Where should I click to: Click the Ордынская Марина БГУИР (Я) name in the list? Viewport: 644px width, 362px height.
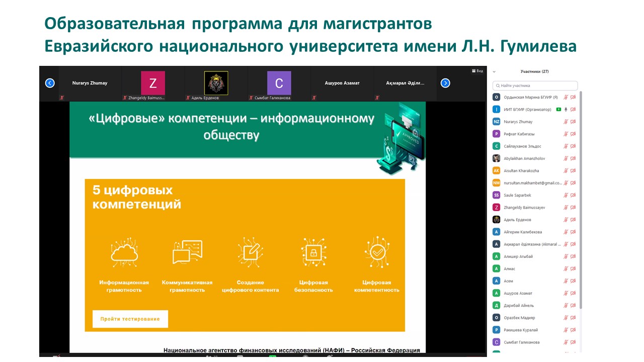click(x=531, y=97)
